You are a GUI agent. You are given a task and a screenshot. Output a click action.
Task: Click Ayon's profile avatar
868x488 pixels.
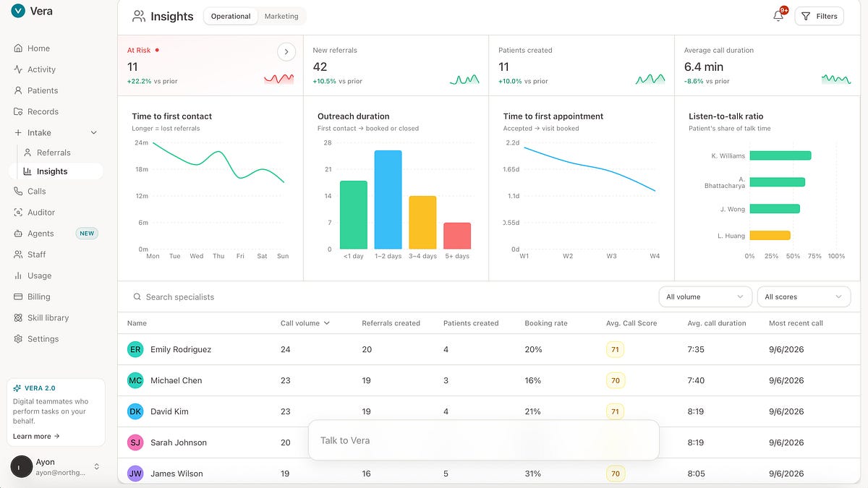click(x=22, y=466)
